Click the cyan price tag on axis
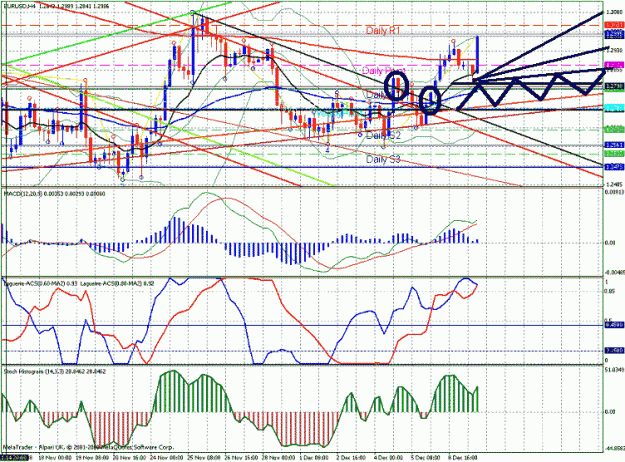 pos(614,108)
